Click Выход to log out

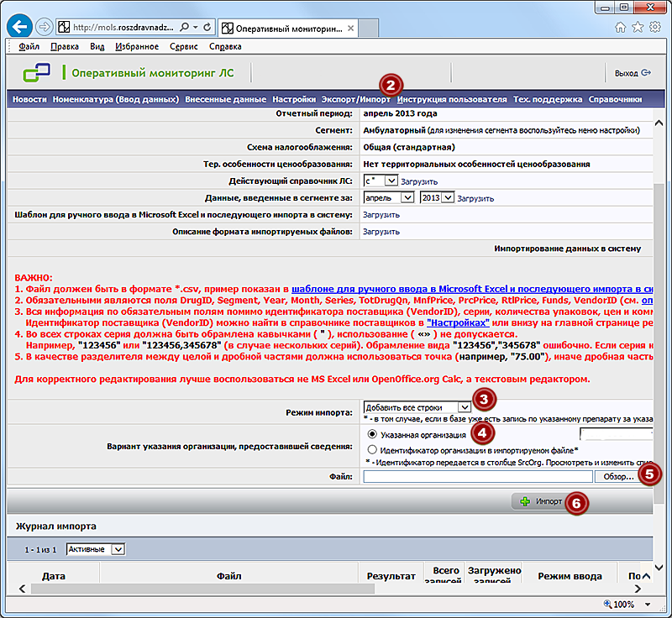(x=626, y=73)
